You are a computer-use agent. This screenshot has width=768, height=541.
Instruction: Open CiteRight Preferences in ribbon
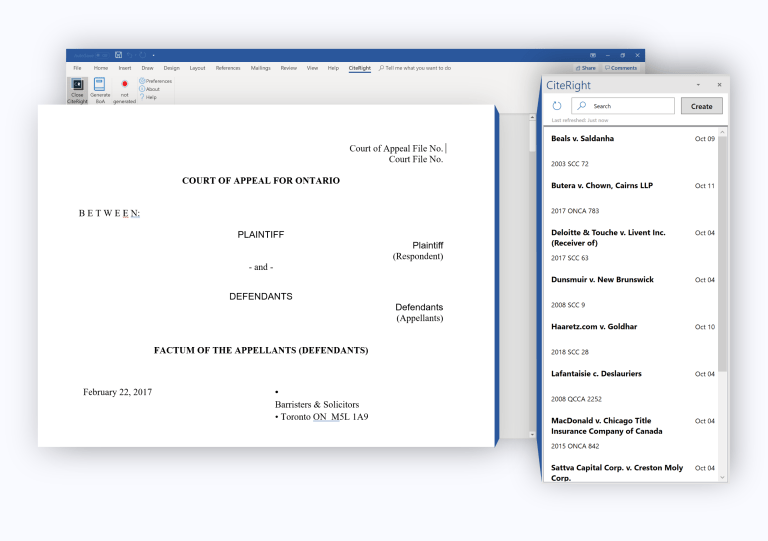[157, 81]
